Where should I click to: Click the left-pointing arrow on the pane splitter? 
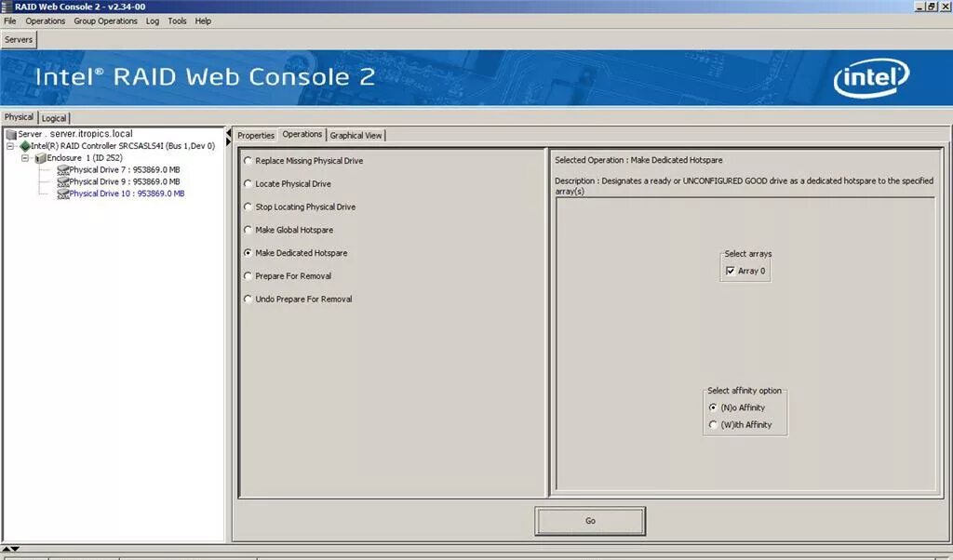(x=229, y=133)
